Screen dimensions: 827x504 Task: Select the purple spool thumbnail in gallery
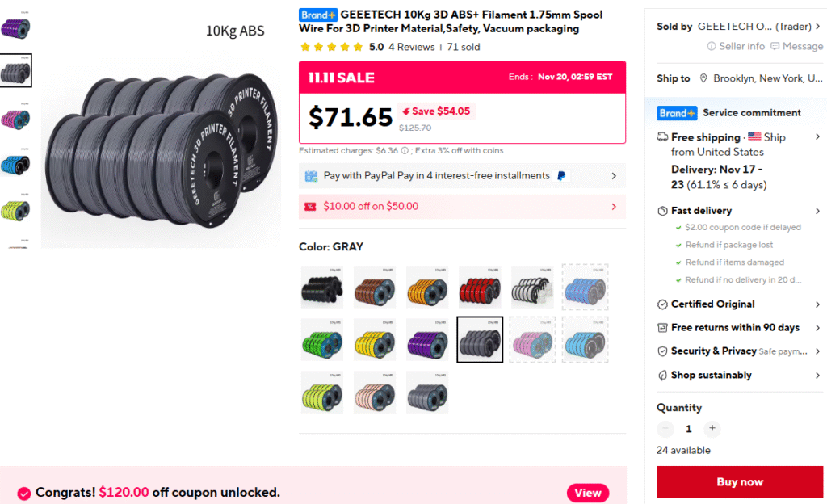point(15,28)
